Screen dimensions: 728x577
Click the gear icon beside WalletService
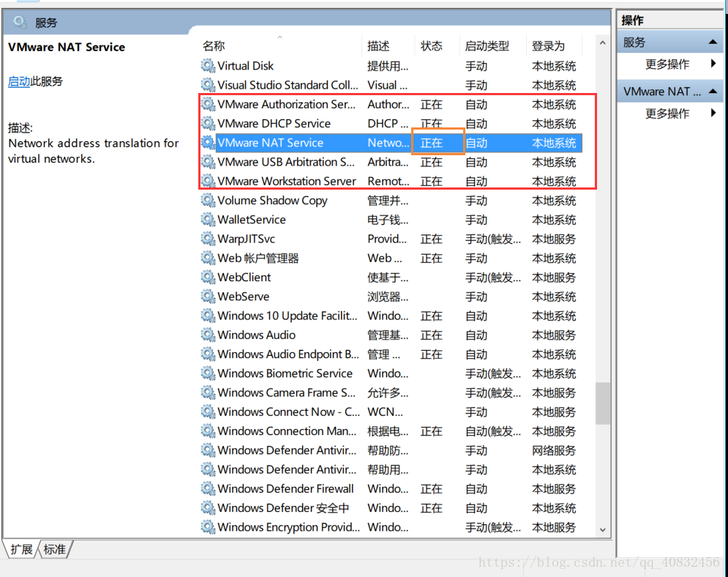pyautogui.click(x=208, y=220)
